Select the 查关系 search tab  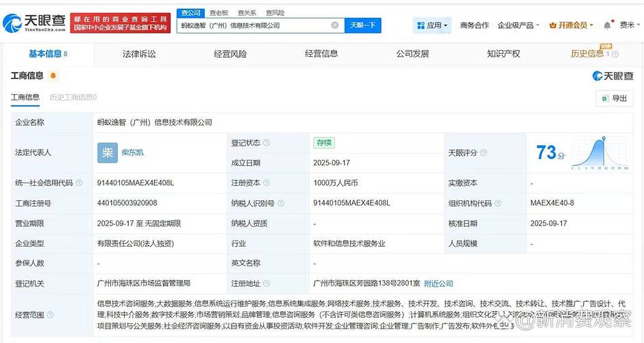tap(247, 13)
